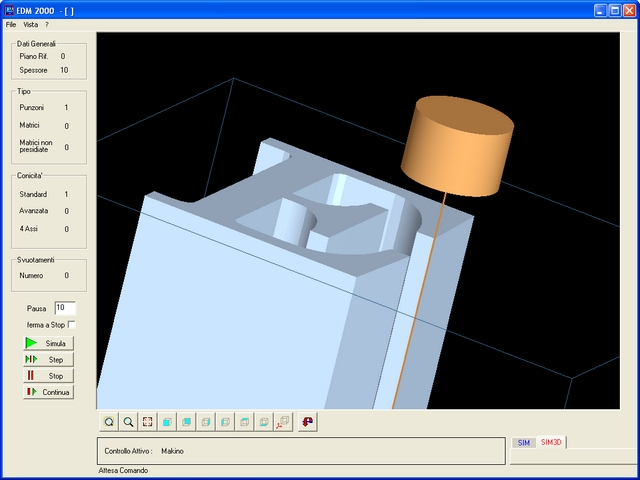Switch to the right face cube view

point(206,422)
